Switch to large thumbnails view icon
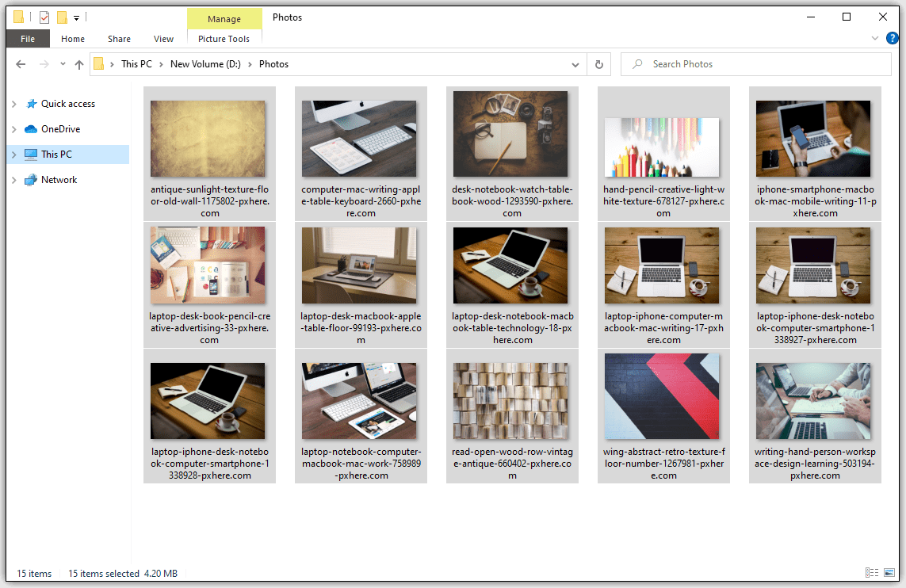This screenshot has height=588, width=906. (x=891, y=573)
